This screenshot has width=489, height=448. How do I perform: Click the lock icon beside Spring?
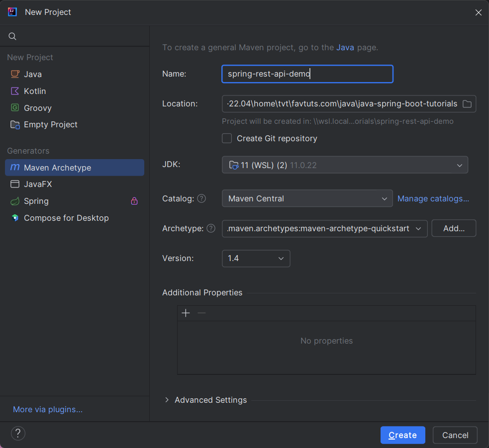point(134,201)
